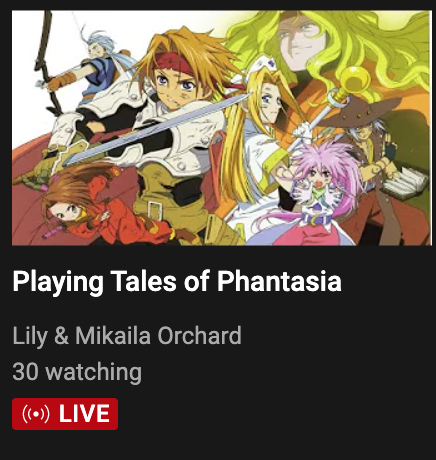Click the red LIVE badge

coord(65,414)
